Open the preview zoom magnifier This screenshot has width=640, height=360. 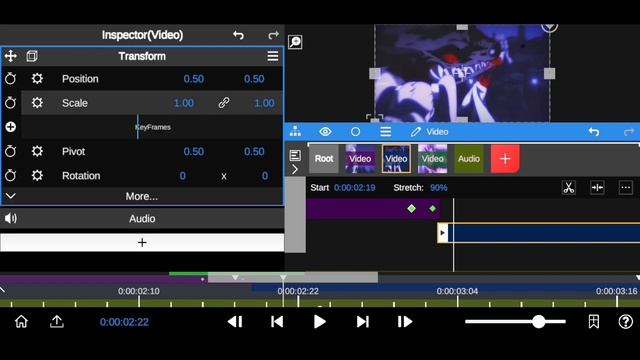point(295,42)
